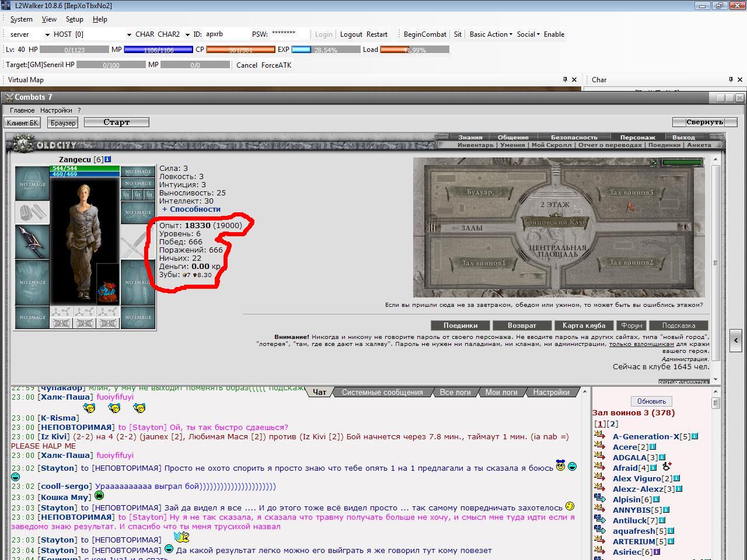The height and width of the screenshot is (560, 747).
Task: Open the View menu
Action: pos(49,19)
